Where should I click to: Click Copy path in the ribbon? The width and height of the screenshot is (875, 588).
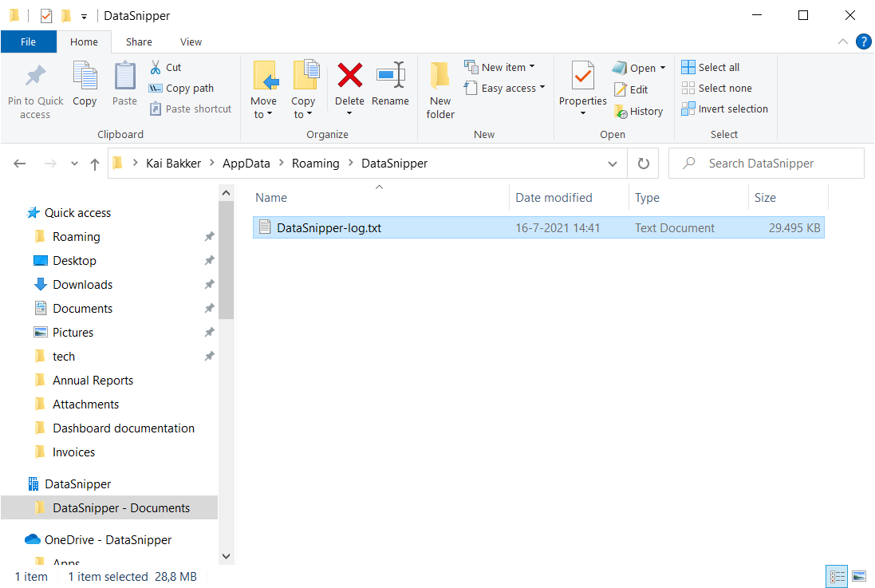[x=181, y=89]
